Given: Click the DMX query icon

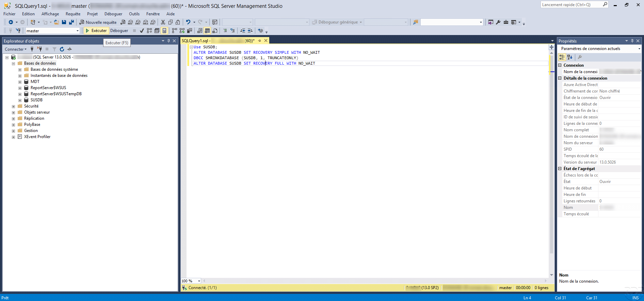Looking at the screenshot, I should click(138, 22).
